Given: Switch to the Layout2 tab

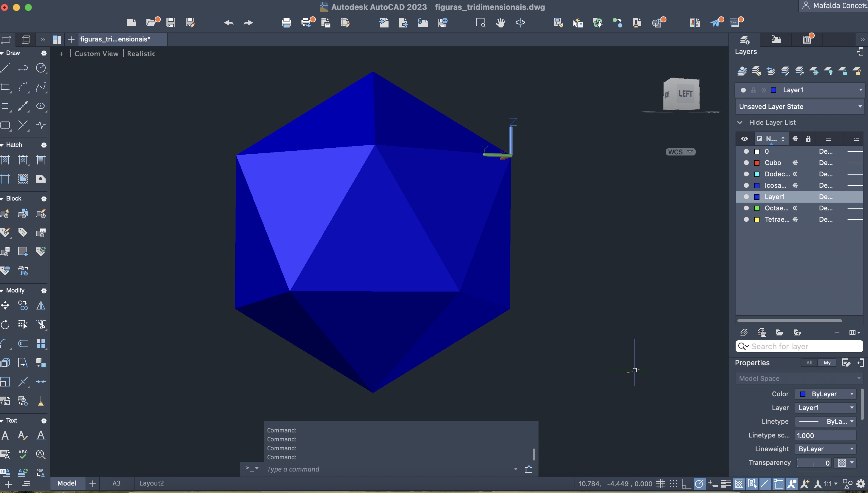Looking at the screenshot, I should pos(151,483).
